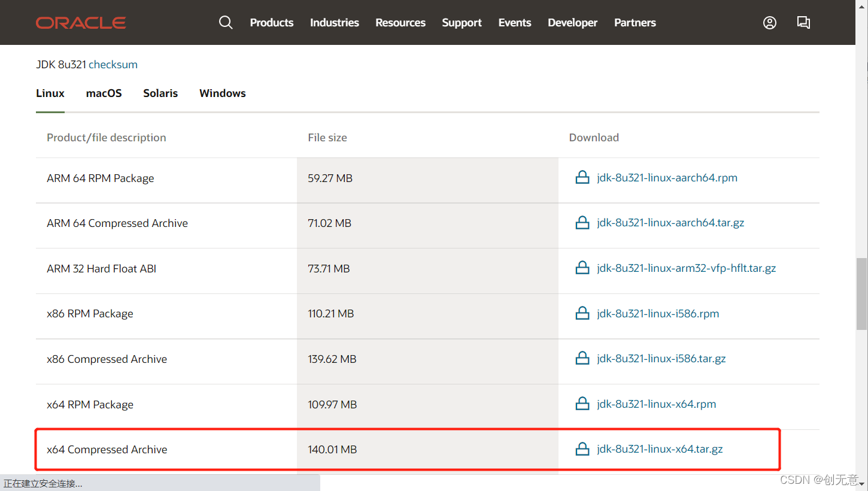Open the Events menu

pos(515,23)
